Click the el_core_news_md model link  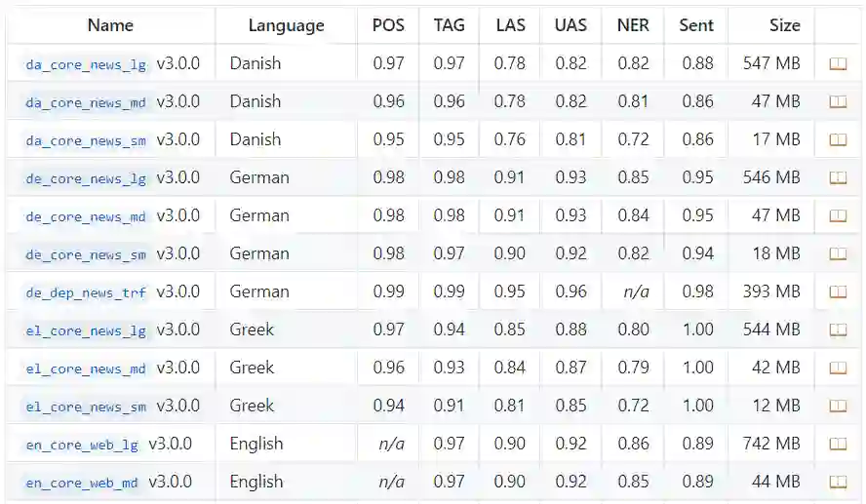[x=86, y=368]
